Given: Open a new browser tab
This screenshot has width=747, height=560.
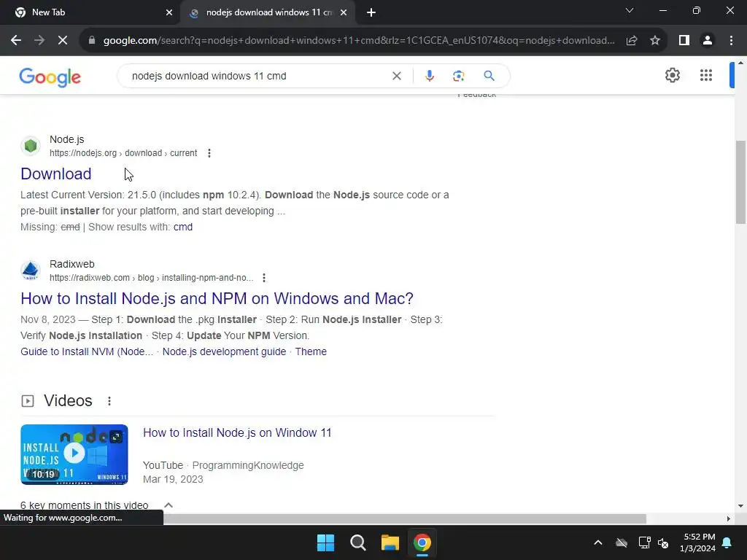Looking at the screenshot, I should point(371,13).
